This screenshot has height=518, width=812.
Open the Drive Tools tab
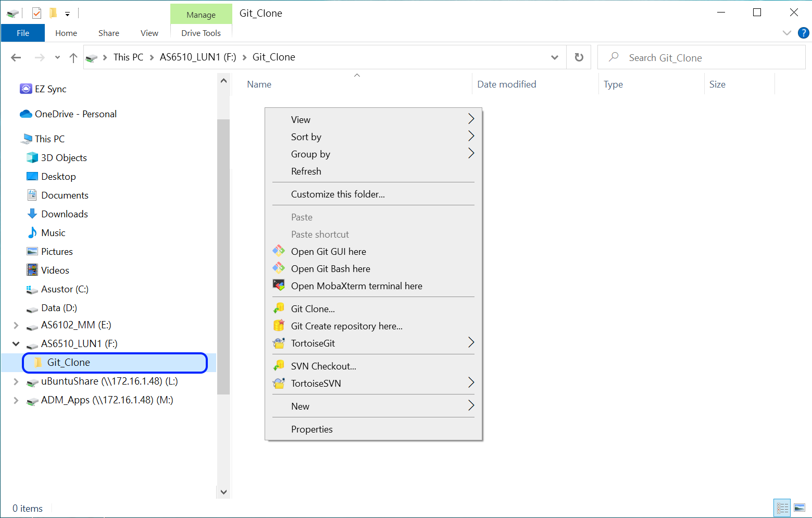(x=201, y=33)
